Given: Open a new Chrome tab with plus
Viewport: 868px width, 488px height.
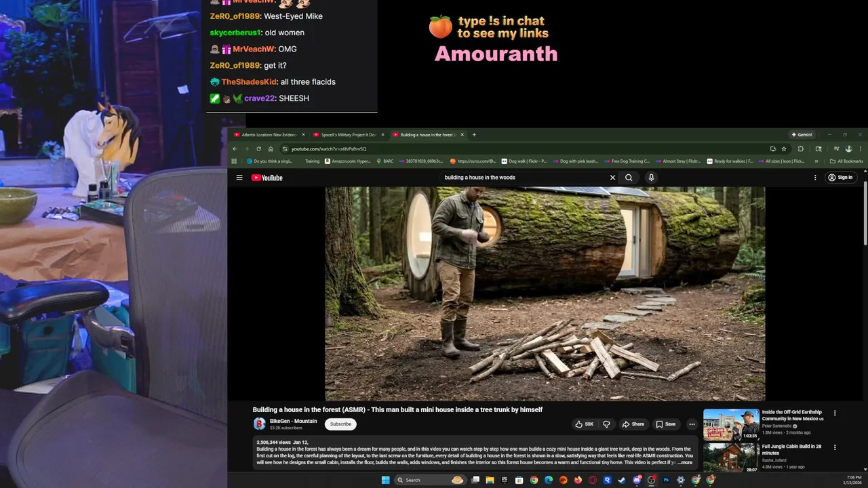Looking at the screenshot, I should (x=474, y=135).
